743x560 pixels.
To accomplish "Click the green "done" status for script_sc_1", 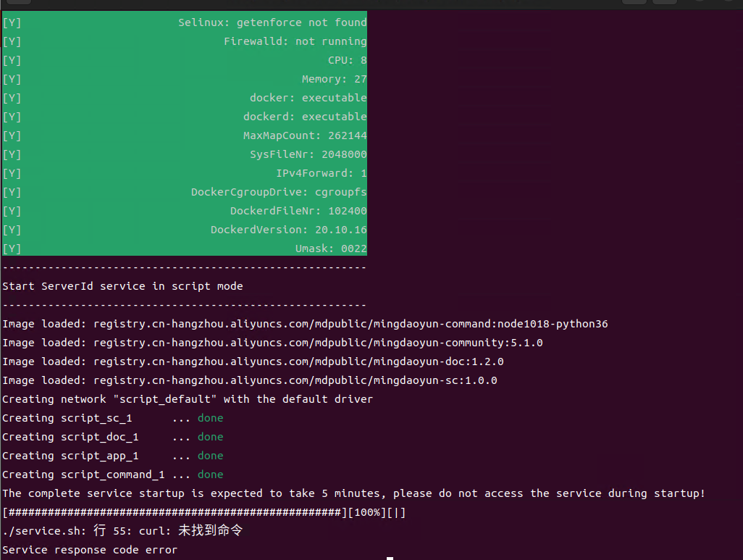I will tap(210, 418).
